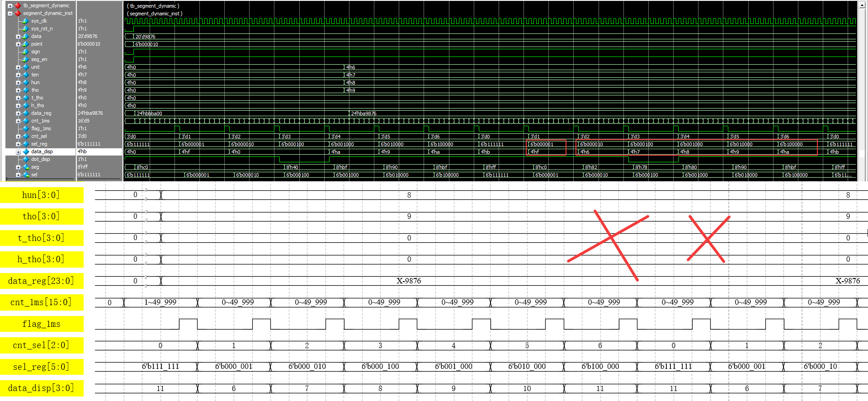The width and height of the screenshot is (868, 401).
Task: Select the flag_1ms signal name
Action: coord(41,128)
